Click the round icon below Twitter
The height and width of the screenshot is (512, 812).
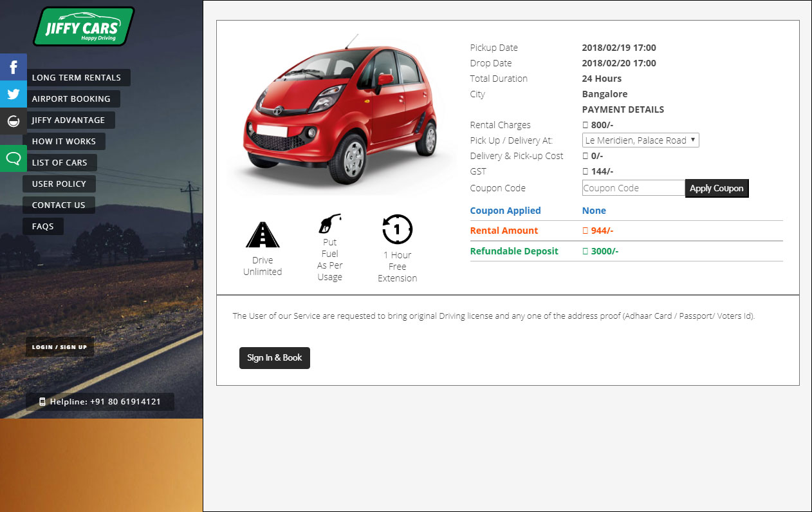13,121
